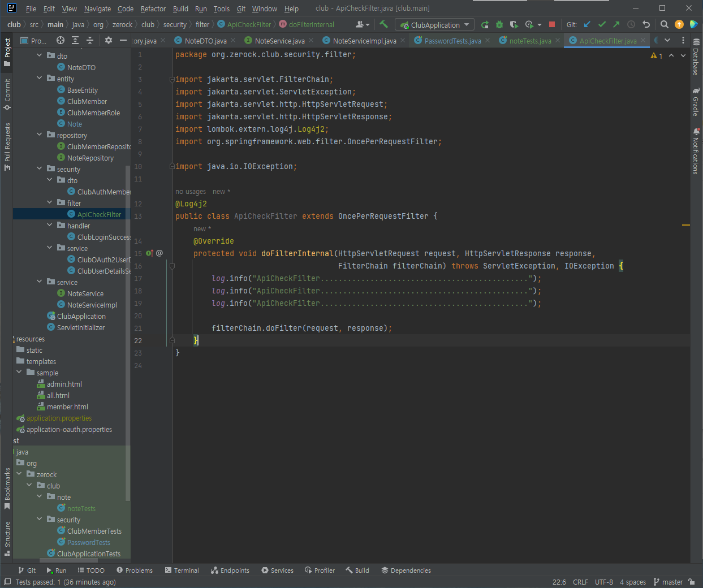
Task: Toggle the Problems tool window
Action: (134, 570)
